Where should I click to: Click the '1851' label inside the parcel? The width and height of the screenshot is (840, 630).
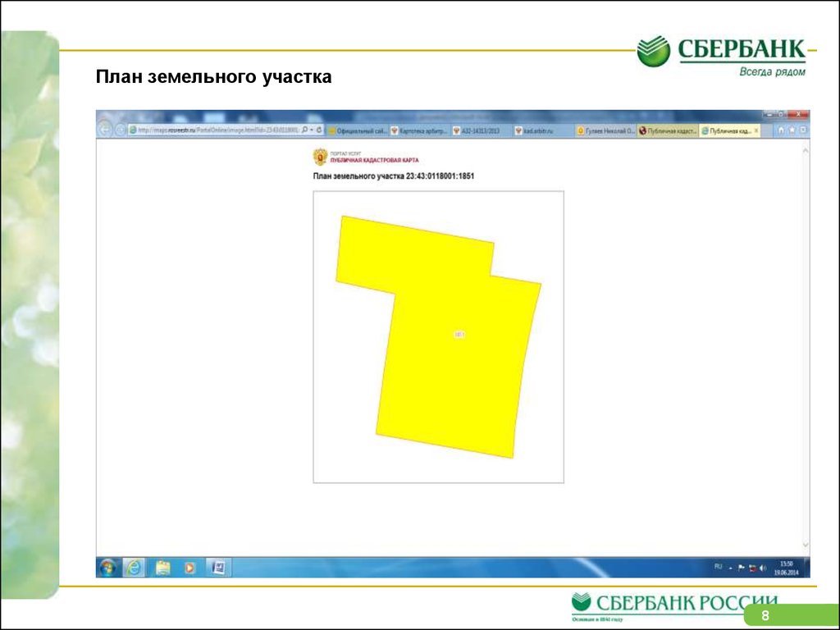[x=459, y=335]
